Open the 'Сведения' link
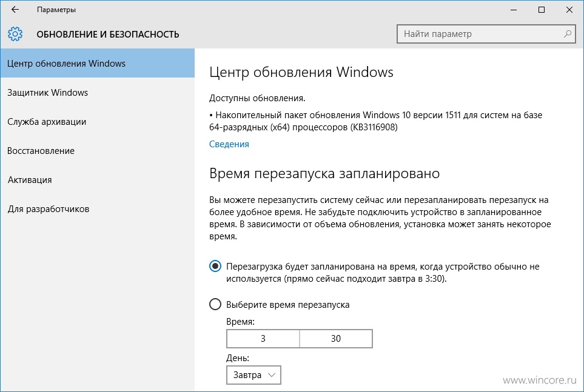The image size is (584, 392). point(229,144)
